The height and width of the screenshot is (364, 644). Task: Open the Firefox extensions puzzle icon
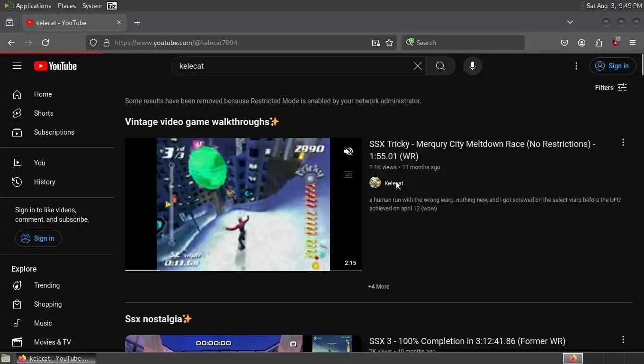(599, 43)
